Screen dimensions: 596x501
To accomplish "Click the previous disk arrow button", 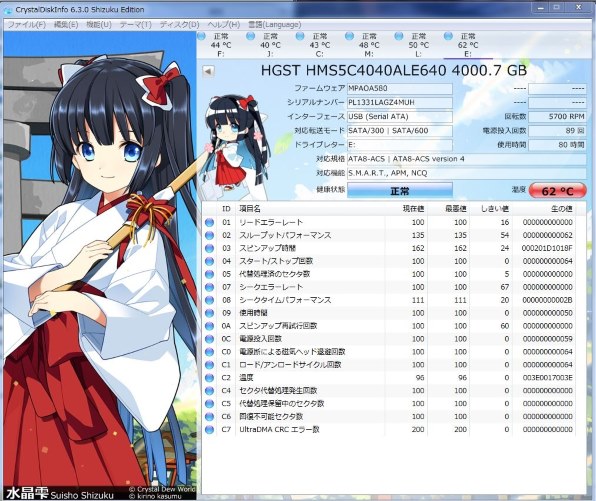I will tap(208, 71).
